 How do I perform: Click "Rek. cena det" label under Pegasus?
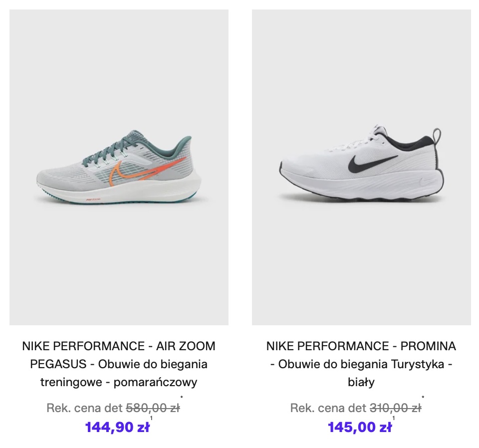[x=84, y=408]
